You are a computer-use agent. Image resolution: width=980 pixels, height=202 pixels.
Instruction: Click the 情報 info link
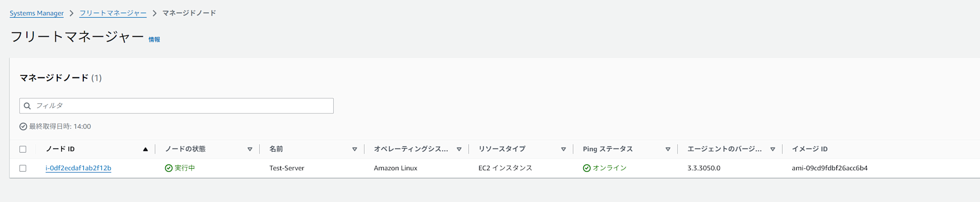pos(154,40)
